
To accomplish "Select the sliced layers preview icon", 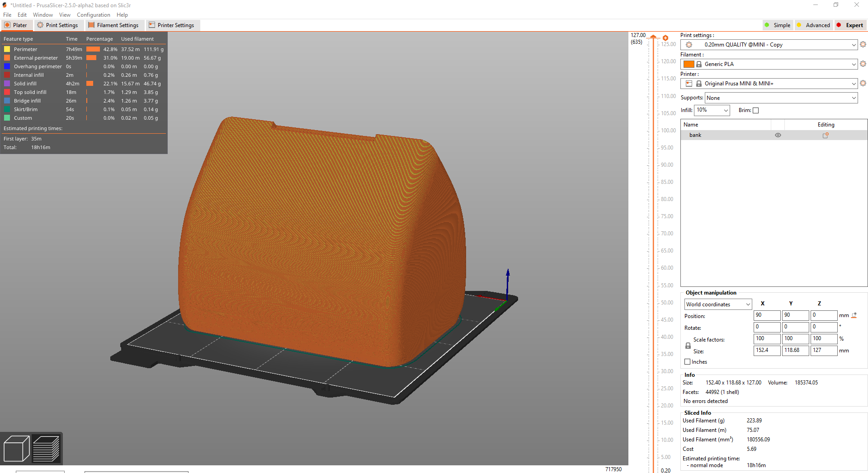I will pos(46,448).
